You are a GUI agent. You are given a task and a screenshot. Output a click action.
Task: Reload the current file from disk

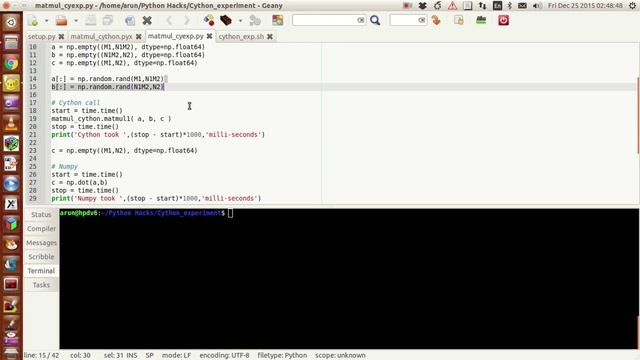(130, 20)
